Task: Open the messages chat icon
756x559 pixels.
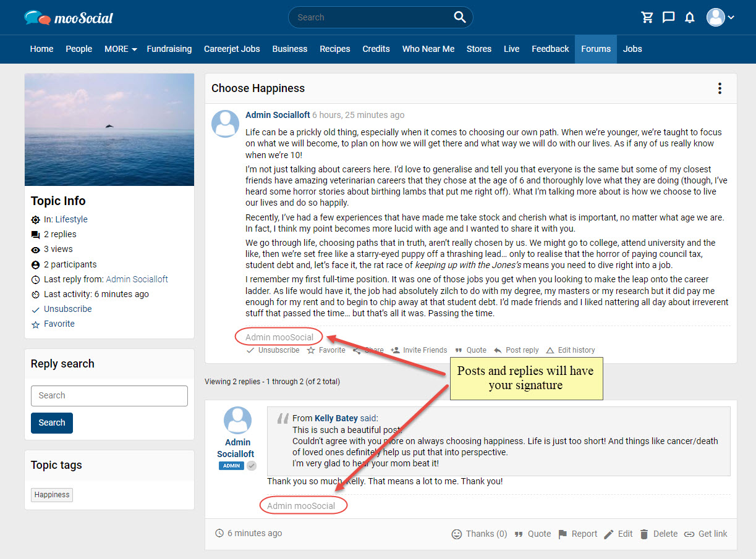Action: (x=668, y=17)
